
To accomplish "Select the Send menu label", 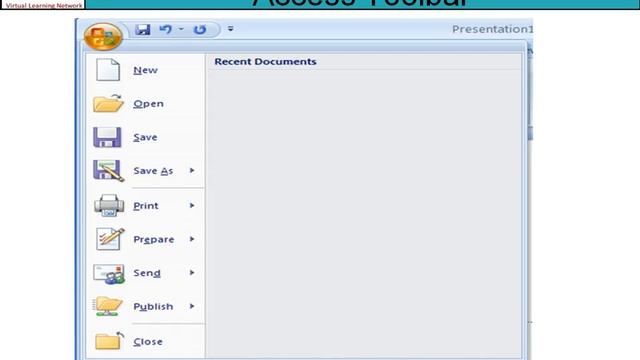I will coord(147,273).
